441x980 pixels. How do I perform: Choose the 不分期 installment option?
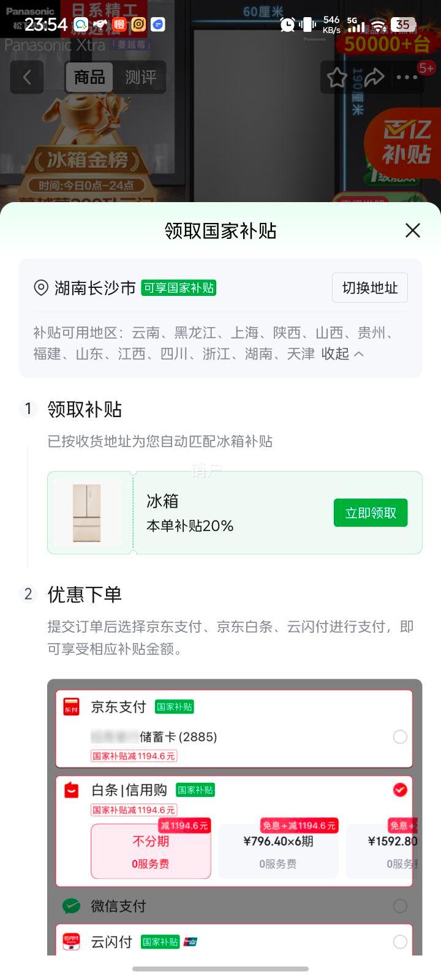click(151, 851)
